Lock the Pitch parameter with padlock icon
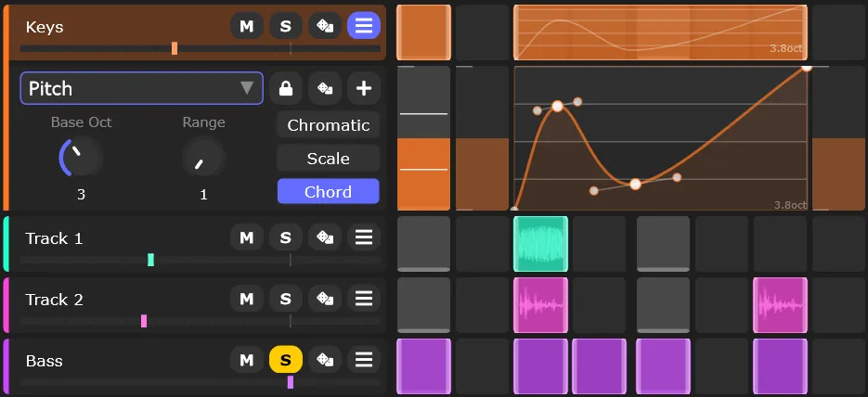 [x=286, y=88]
